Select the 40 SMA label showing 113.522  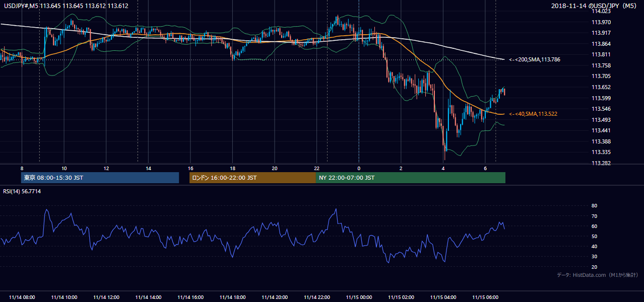pyautogui.click(x=533, y=114)
